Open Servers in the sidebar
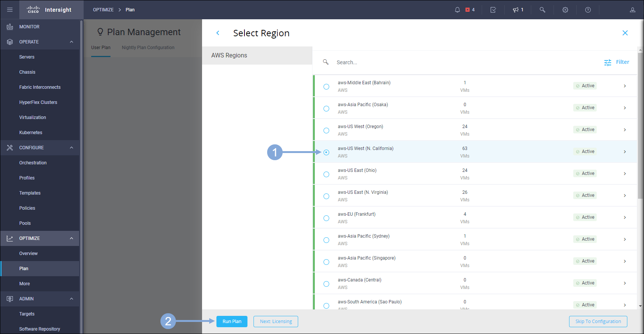Viewport: 644px width, 334px height. (x=27, y=57)
